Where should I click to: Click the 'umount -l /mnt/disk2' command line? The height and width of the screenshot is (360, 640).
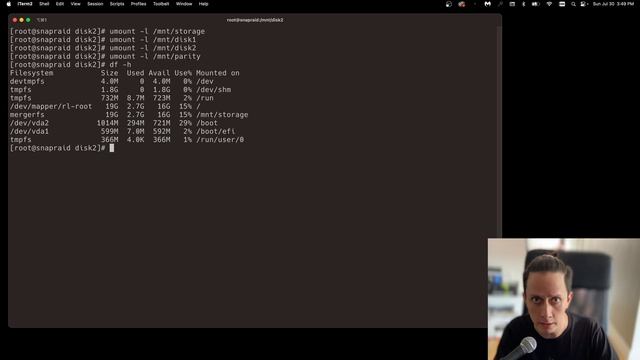coord(153,48)
